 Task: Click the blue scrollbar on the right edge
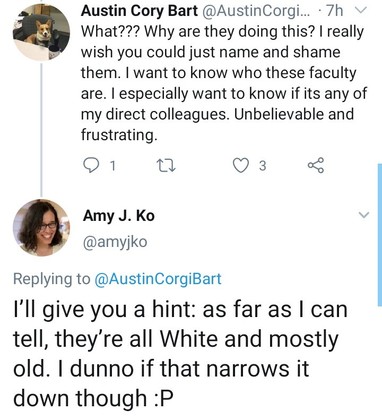380,235
